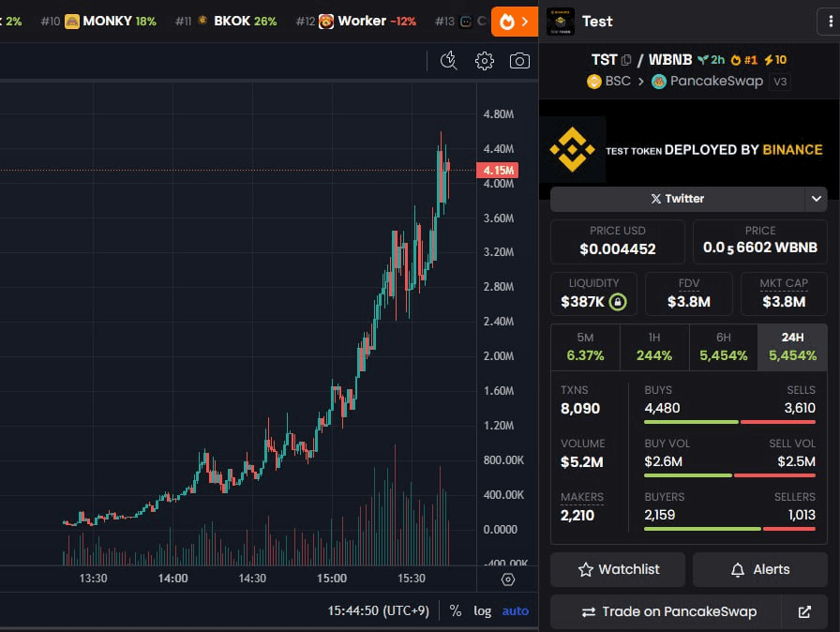The height and width of the screenshot is (632, 840).
Task: Click the #1 trending rank badge
Action: point(744,60)
